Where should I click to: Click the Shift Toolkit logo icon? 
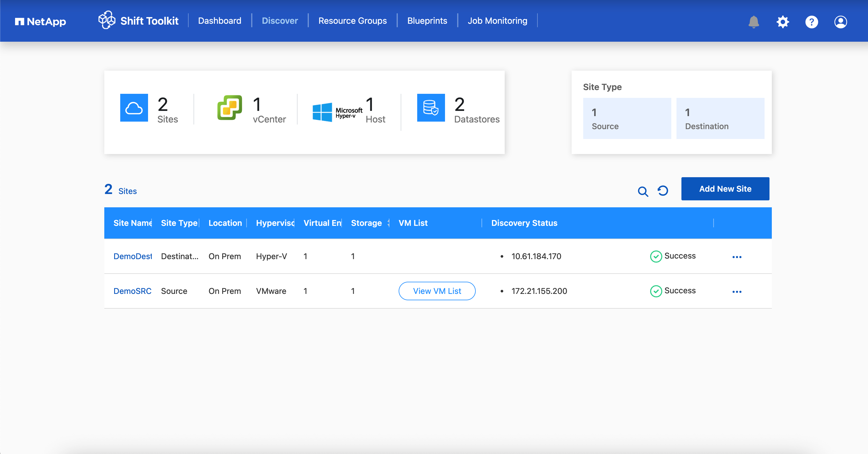[107, 20]
